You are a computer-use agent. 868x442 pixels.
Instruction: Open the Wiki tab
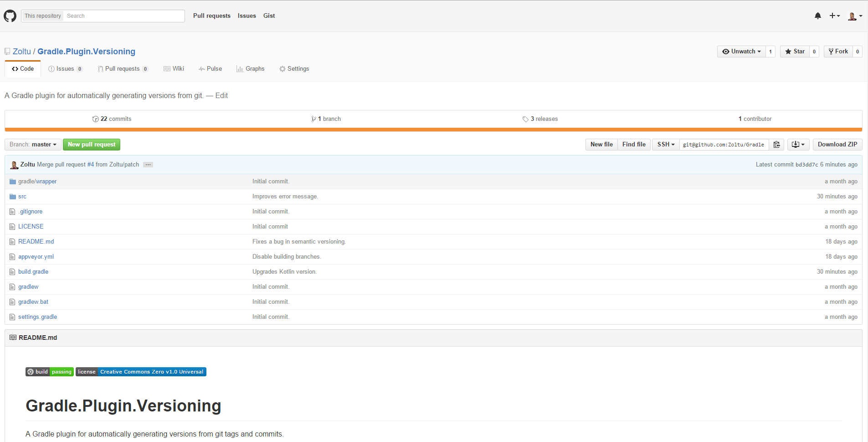coord(174,69)
